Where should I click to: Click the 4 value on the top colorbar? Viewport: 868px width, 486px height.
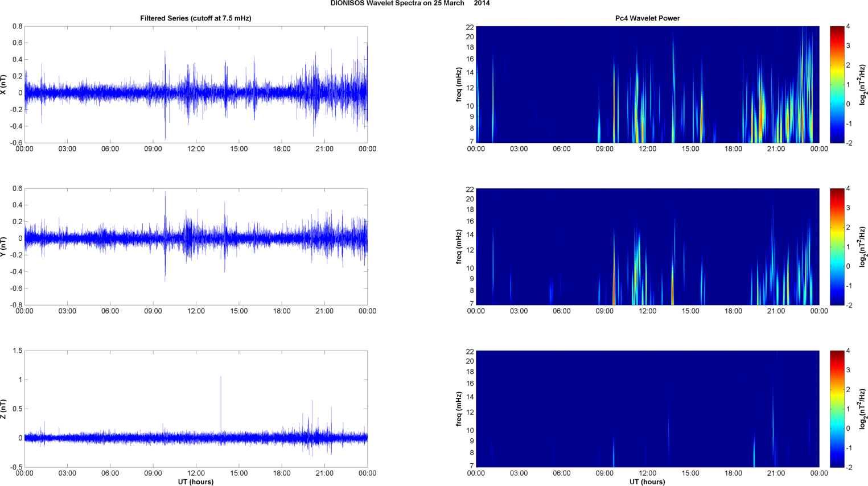848,27
